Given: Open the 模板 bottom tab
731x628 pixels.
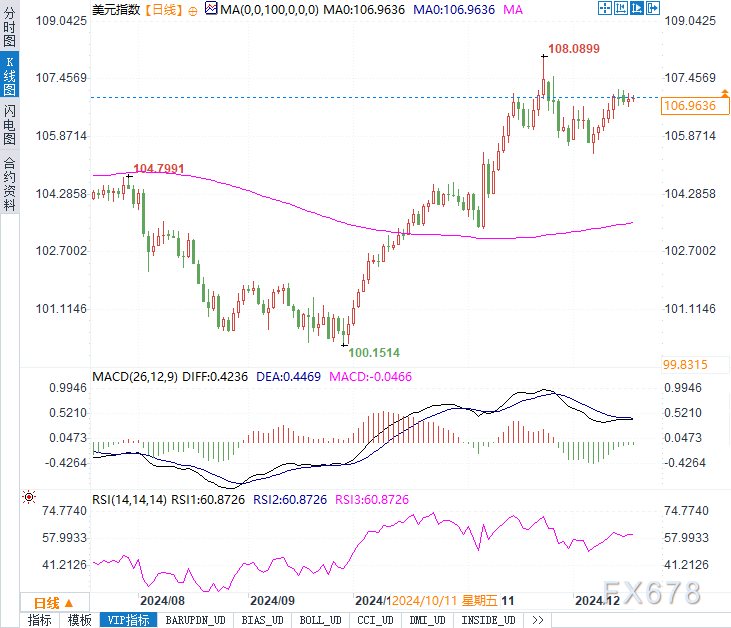Looking at the screenshot, I should click(80, 620).
